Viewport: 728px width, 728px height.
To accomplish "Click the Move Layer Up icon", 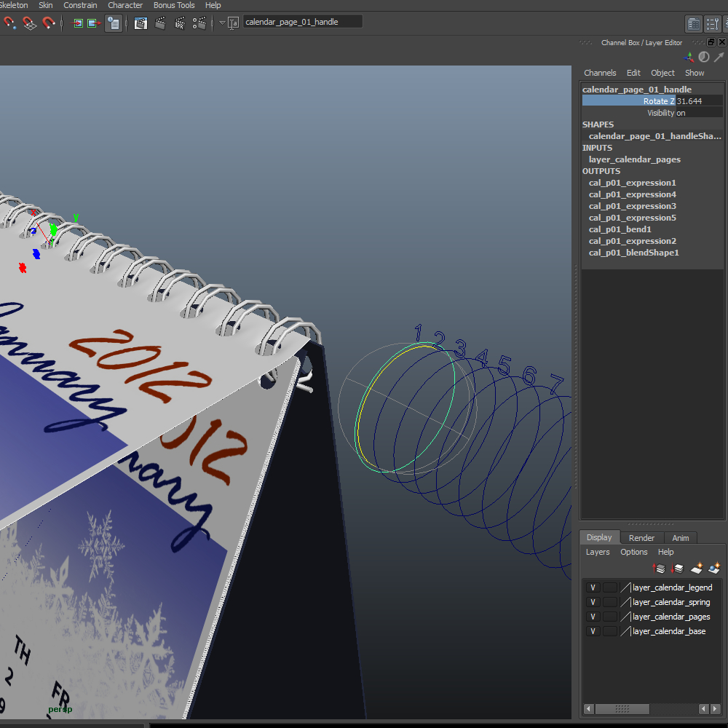I will click(659, 569).
